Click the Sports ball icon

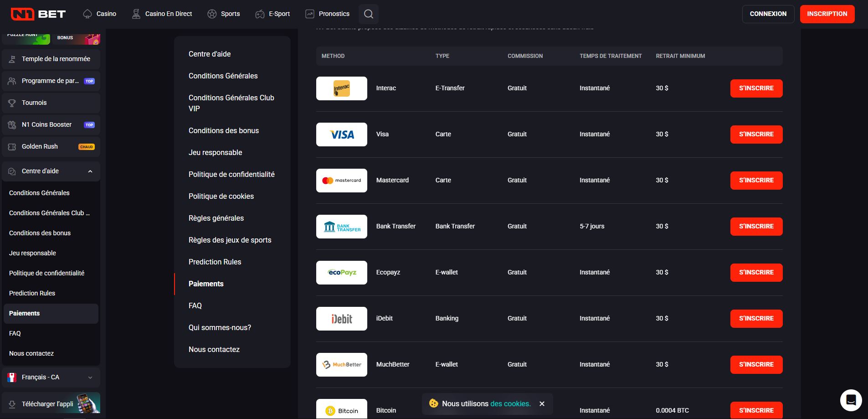[x=212, y=14]
